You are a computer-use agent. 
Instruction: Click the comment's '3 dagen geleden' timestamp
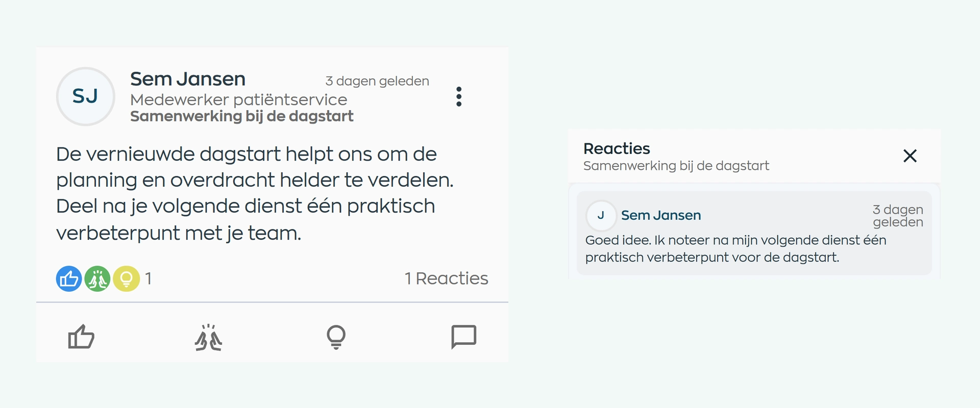tap(898, 216)
